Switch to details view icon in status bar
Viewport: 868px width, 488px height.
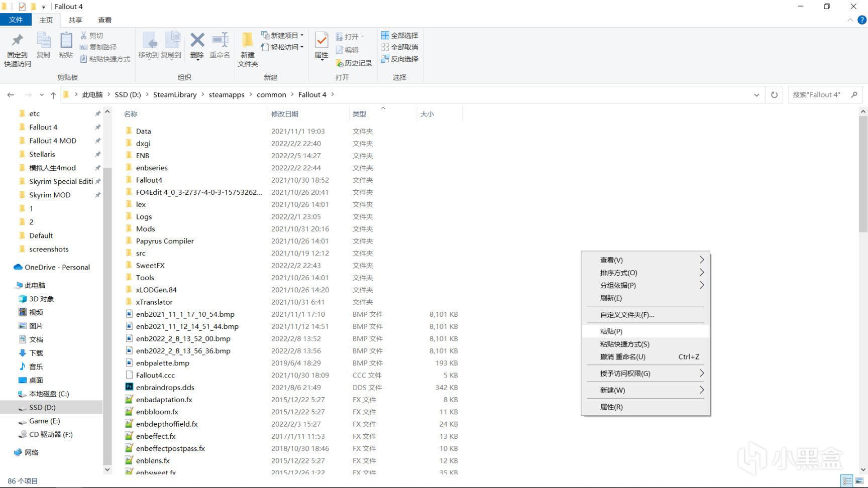(x=847, y=481)
